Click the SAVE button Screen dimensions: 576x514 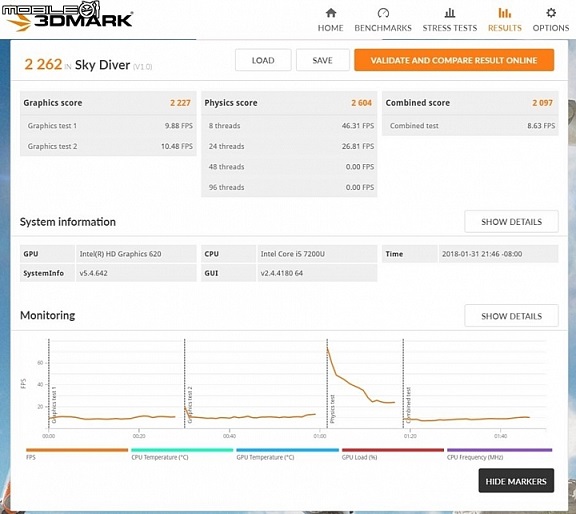323,60
